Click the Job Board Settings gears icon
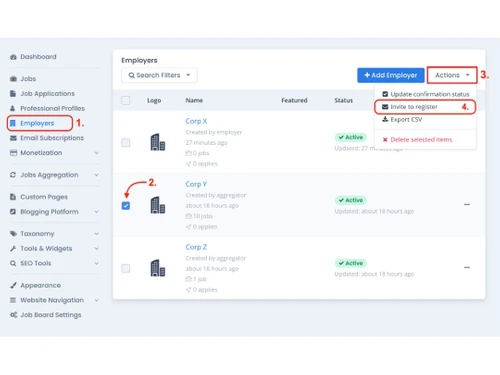The height and width of the screenshot is (375, 500). point(13,315)
